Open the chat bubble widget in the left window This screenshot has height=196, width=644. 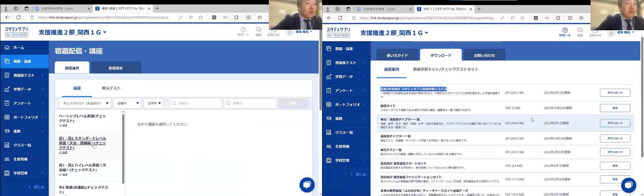(x=307, y=185)
